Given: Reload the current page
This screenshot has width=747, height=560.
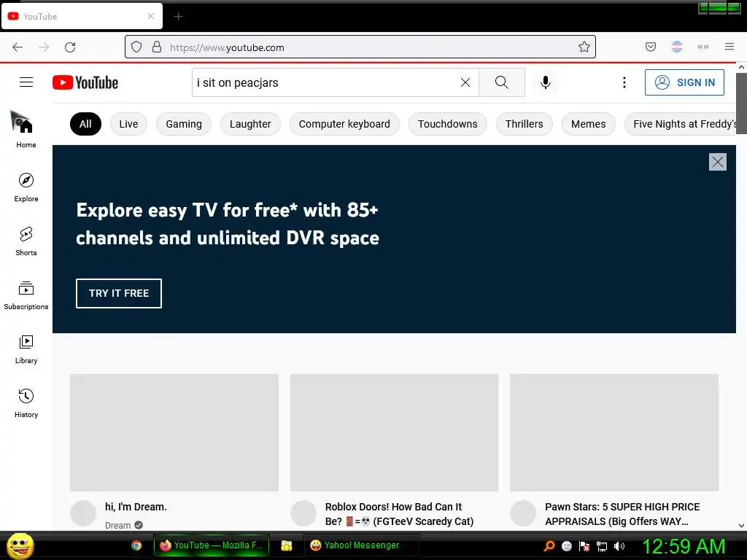Looking at the screenshot, I should point(70,47).
